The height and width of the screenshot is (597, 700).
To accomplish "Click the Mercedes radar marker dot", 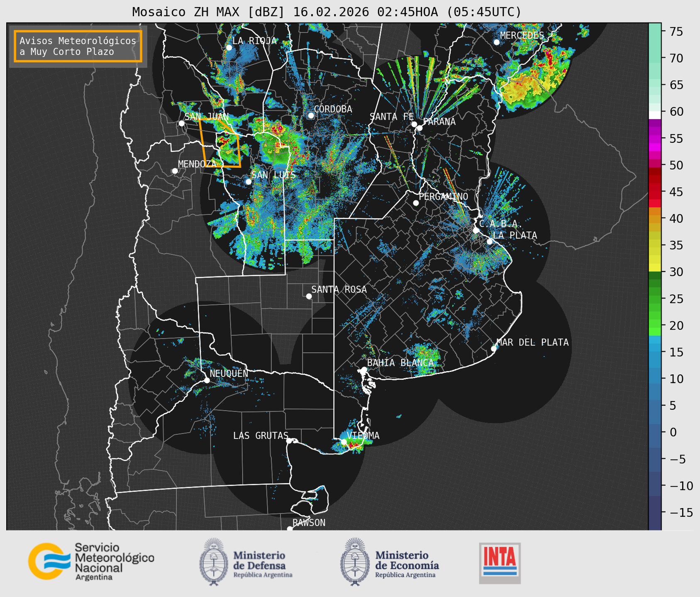I will click(x=496, y=42).
